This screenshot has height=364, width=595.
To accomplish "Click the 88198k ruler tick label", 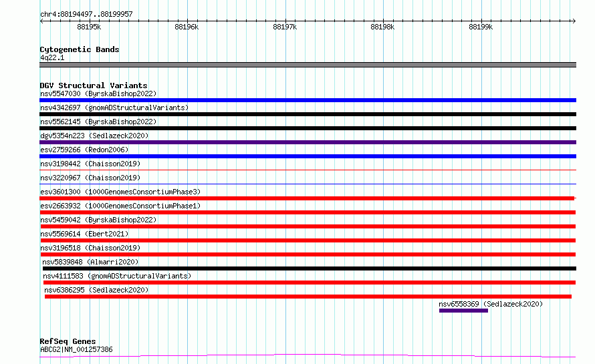I will [x=382, y=27].
